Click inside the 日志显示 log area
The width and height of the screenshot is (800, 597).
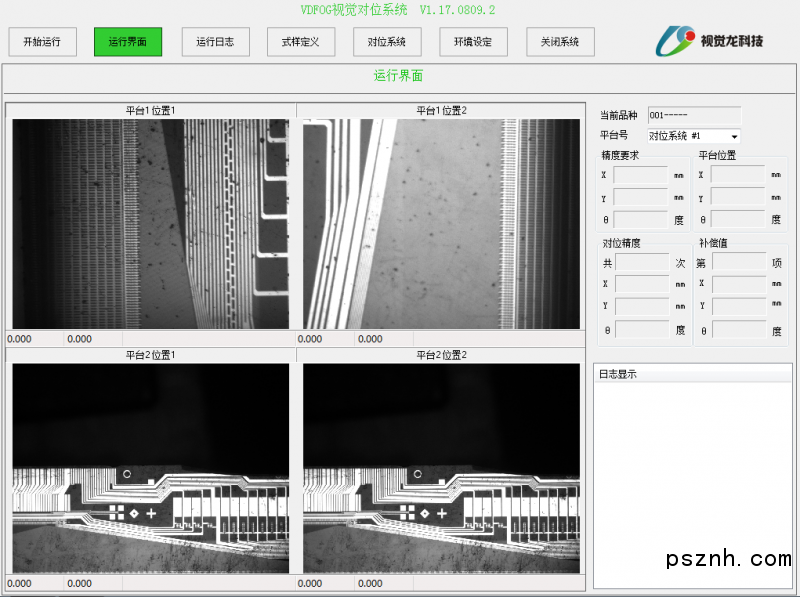[692, 480]
